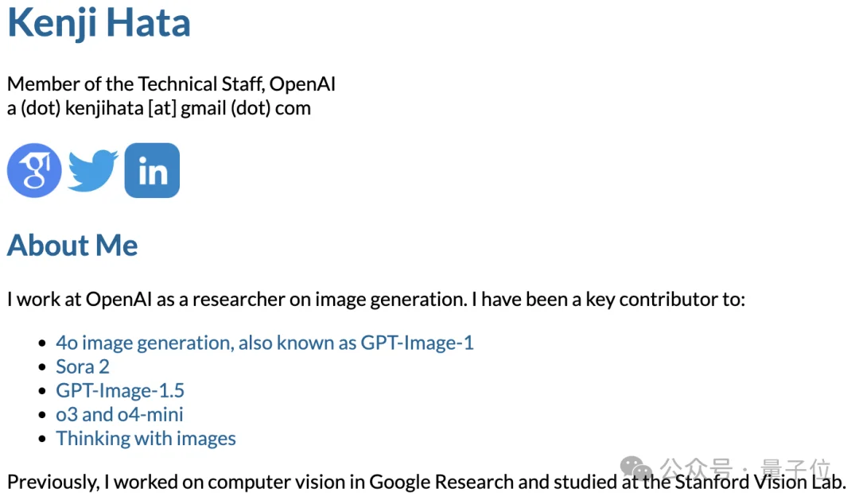Click the bullet point beside Sora 2

point(44,367)
